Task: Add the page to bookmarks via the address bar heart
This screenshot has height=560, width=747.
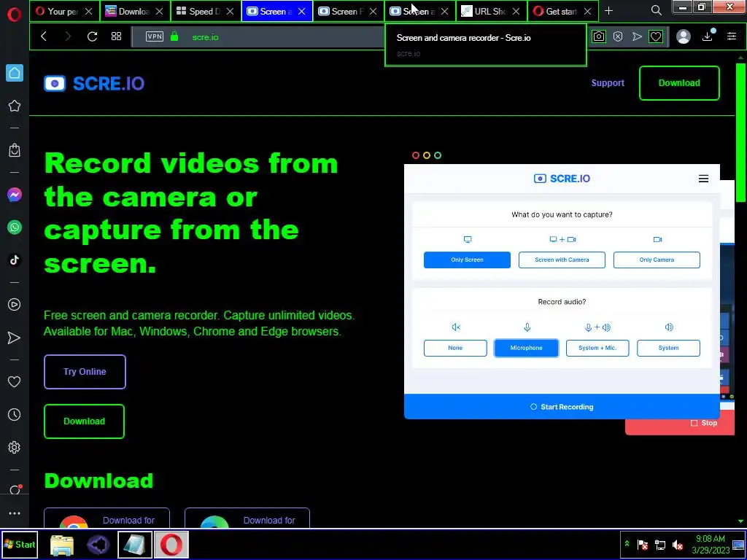Action: [x=656, y=36]
